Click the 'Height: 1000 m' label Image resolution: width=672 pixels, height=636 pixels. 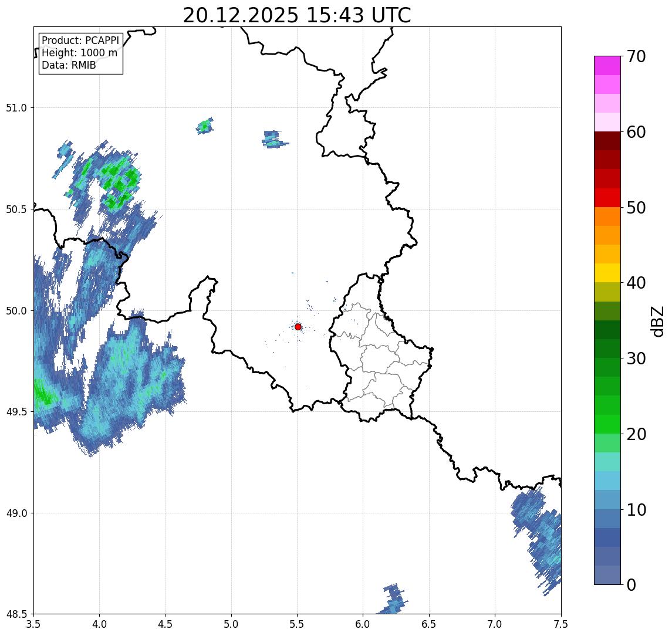click(79, 53)
